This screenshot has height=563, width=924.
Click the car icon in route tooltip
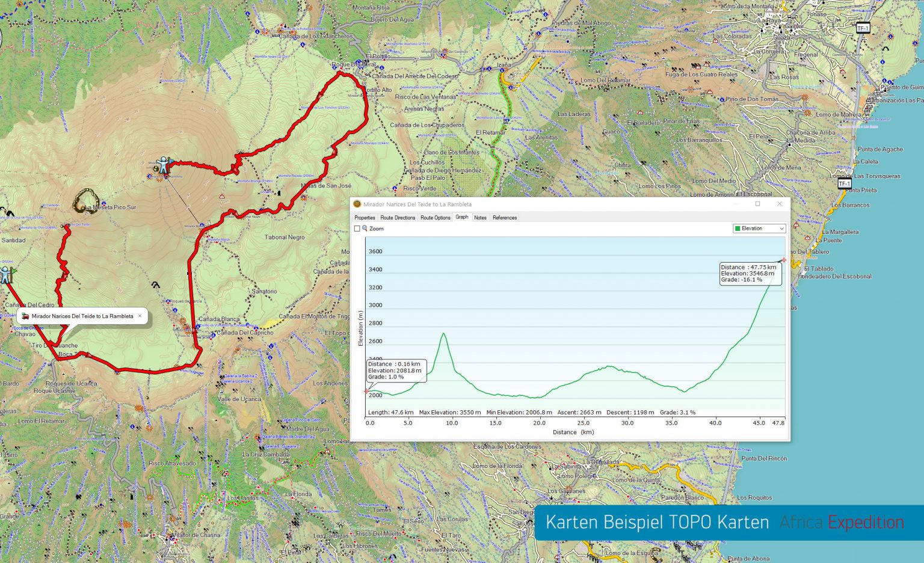pos(25,316)
